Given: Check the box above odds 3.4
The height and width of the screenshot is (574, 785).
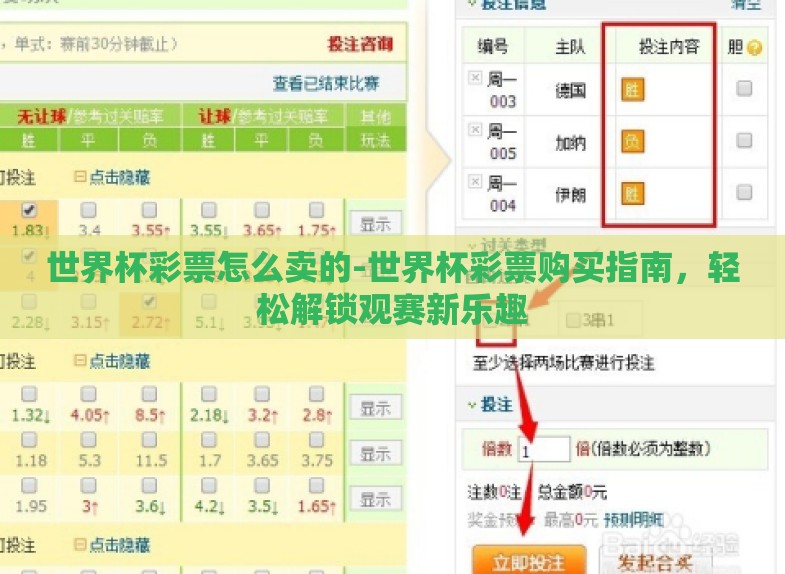Looking at the screenshot, I should 89,210.
